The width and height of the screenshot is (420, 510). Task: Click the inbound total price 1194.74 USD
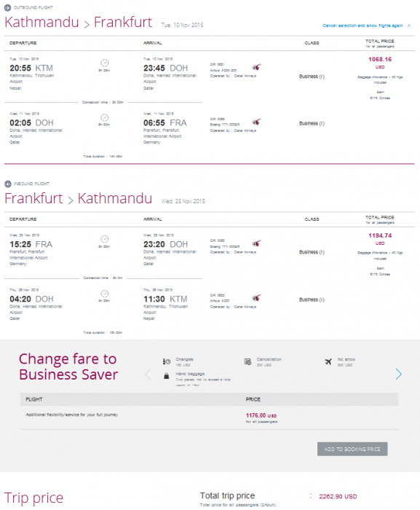coord(380,238)
